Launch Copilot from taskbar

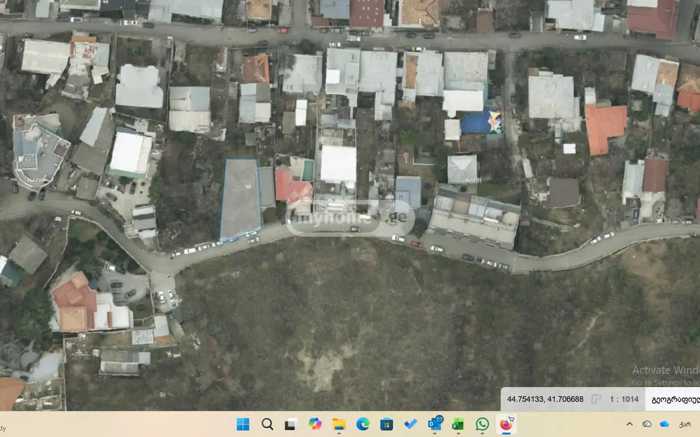click(x=315, y=424)
